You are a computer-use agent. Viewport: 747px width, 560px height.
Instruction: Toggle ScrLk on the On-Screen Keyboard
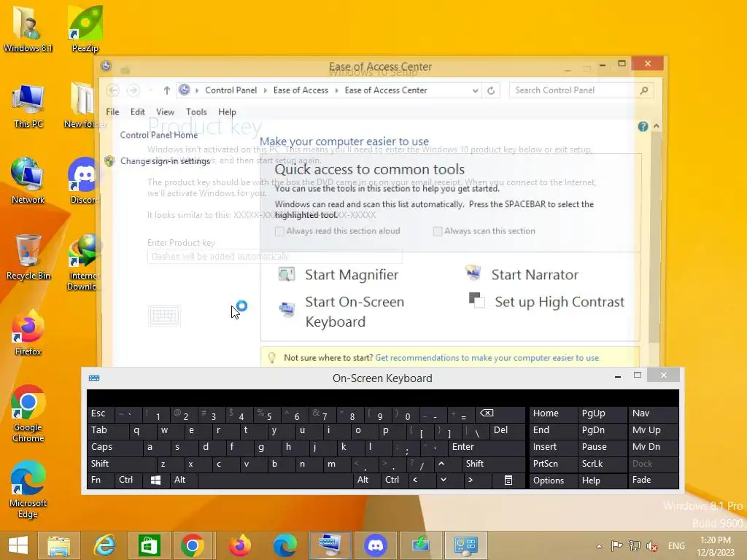tap(601, 464)
